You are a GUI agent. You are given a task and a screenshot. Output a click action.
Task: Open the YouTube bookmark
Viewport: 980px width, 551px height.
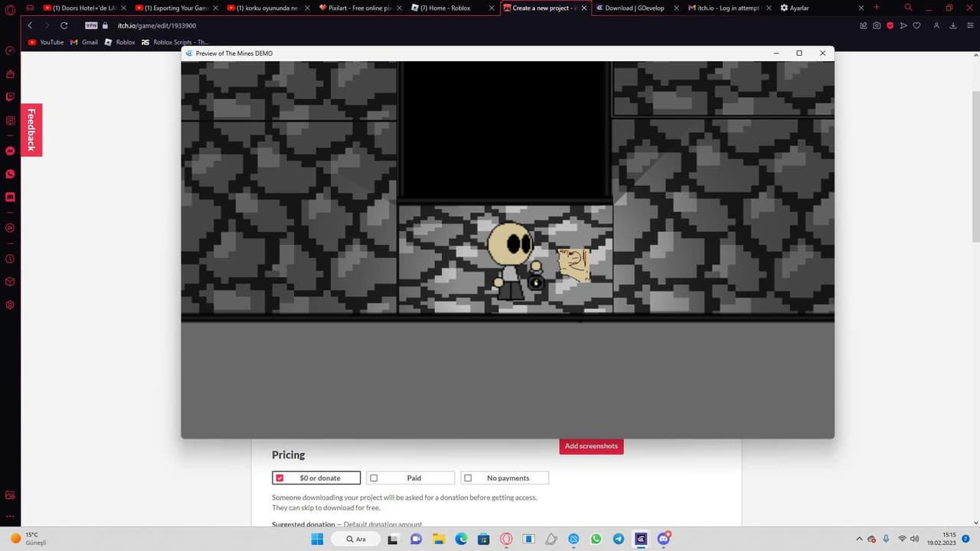tap(46, 42)
